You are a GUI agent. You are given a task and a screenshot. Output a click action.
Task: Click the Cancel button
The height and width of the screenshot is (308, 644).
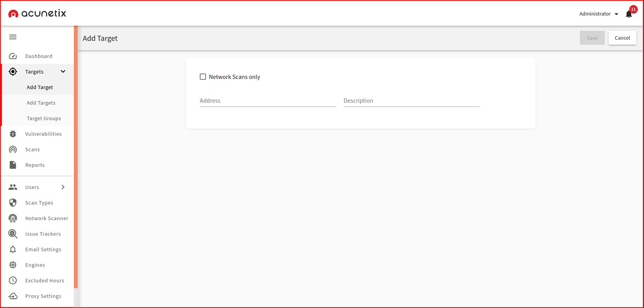(x=622, y=38)
